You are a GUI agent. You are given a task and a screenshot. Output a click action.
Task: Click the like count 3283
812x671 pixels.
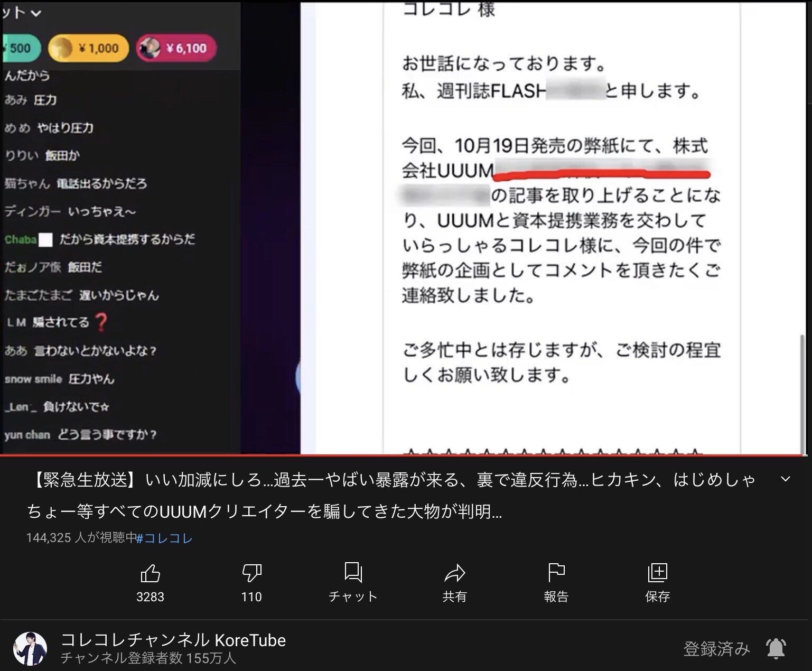tap(150, 597)
